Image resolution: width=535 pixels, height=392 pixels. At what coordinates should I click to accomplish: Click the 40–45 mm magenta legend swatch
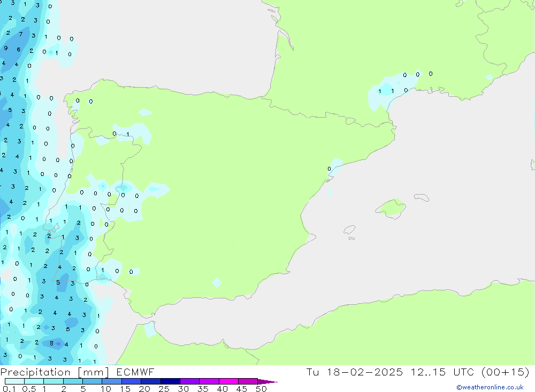pos(228,381)
